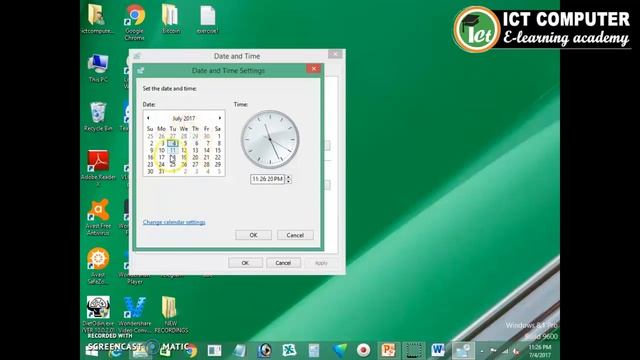
Task: Select July 15 in the calendar
Action: [218, 150]
